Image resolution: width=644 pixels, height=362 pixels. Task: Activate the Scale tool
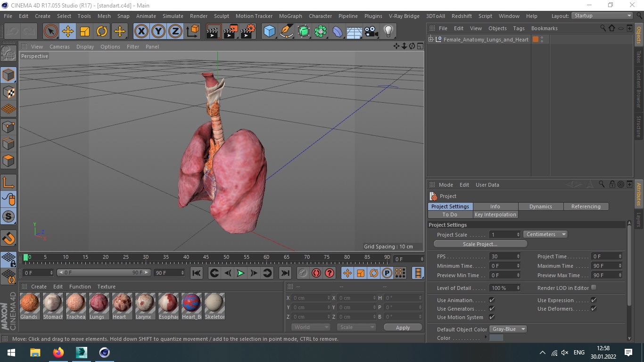pyautogui.click(x=85, y=32)
